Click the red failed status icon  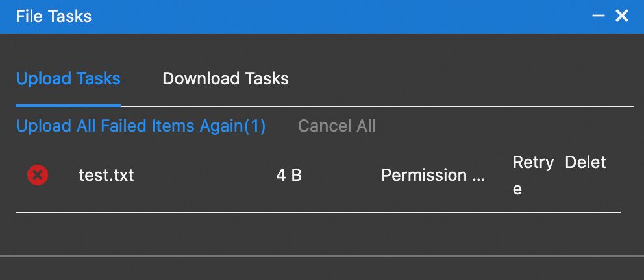pyautogui.click(x=38, y=175)
